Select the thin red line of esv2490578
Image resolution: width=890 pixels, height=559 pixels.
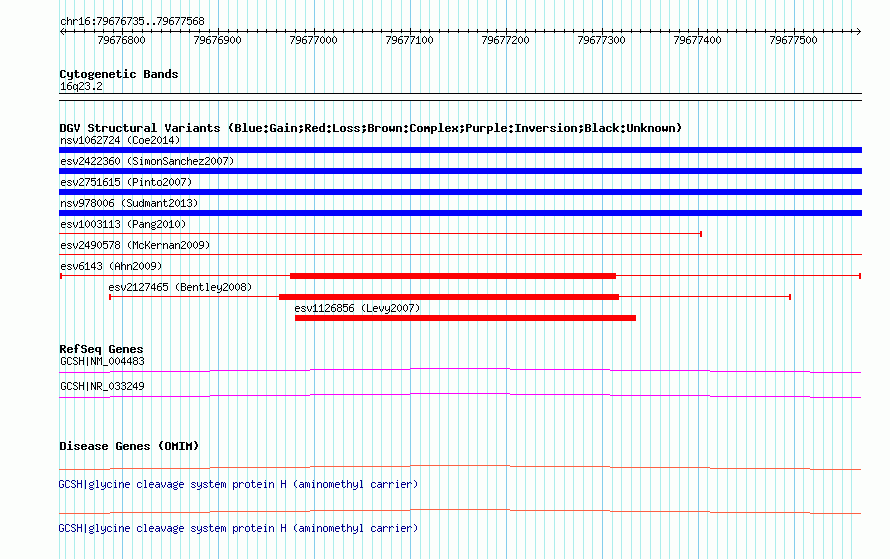[460, 254]
